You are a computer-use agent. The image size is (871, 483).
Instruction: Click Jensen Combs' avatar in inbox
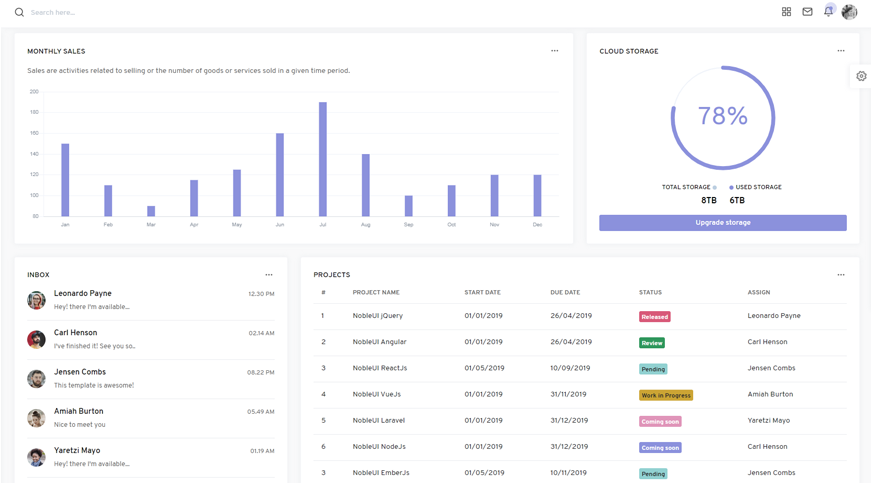coord(36,379)
